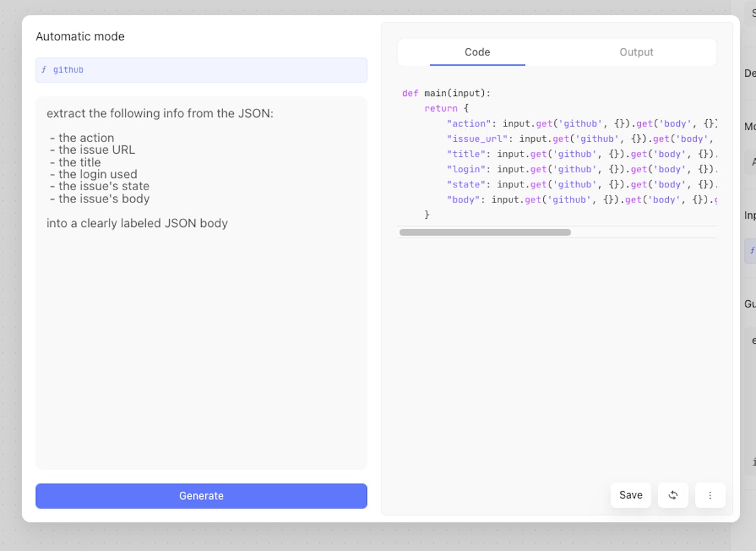Viewport: 756px width, 551px height.
Task: Click the Save button
Action: pyautogui.click(x=630, y=495)
